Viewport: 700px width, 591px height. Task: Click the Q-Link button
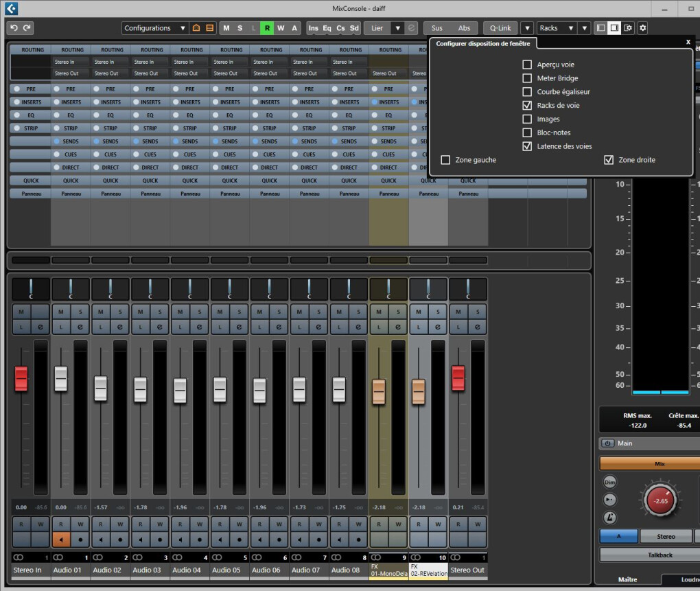(500, 28)
